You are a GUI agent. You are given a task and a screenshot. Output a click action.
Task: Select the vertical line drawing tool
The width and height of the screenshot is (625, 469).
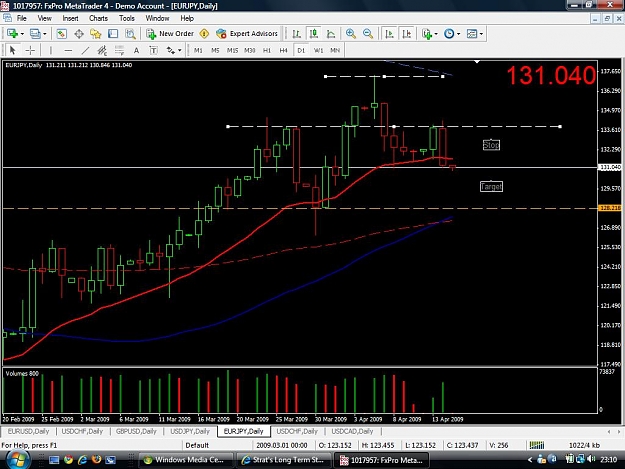click(51, 50)
